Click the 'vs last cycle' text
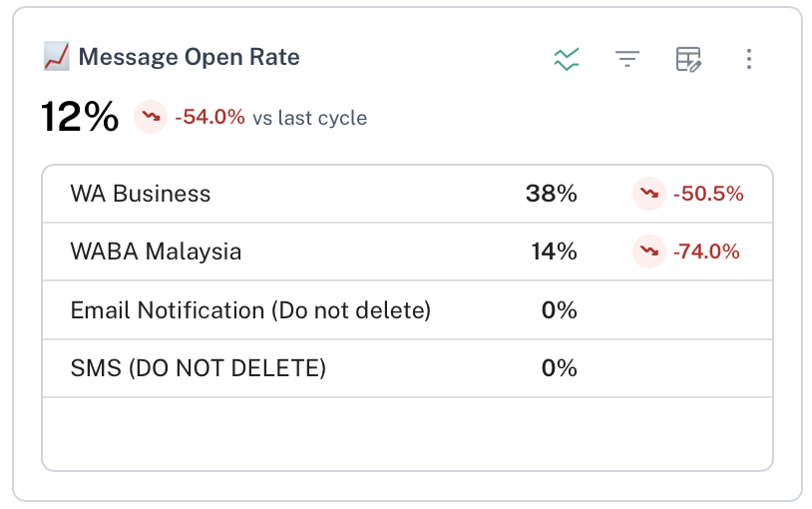Image resolution: width=812 pixels, height=509 pixels. pyautogui.click(x=309, y=118)
